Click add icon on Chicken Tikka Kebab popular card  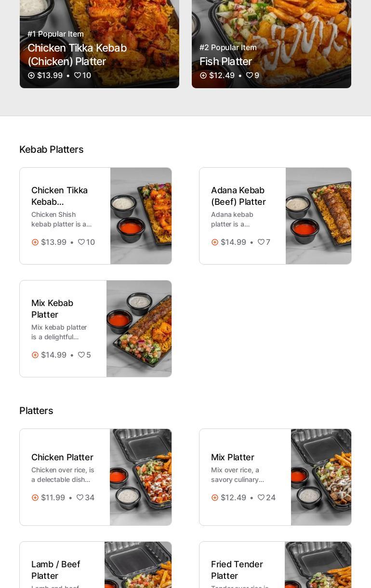[31, 76]
